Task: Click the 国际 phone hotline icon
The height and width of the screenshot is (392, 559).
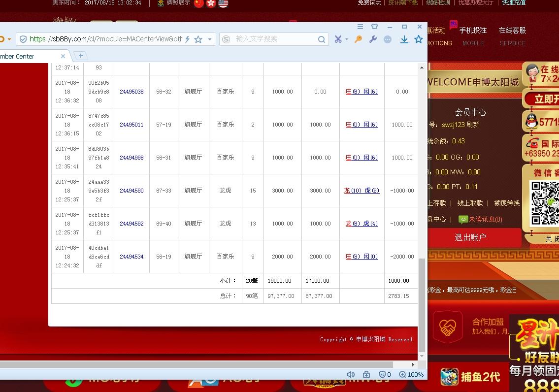Action: pyautogui.click(x=532, y=143)
